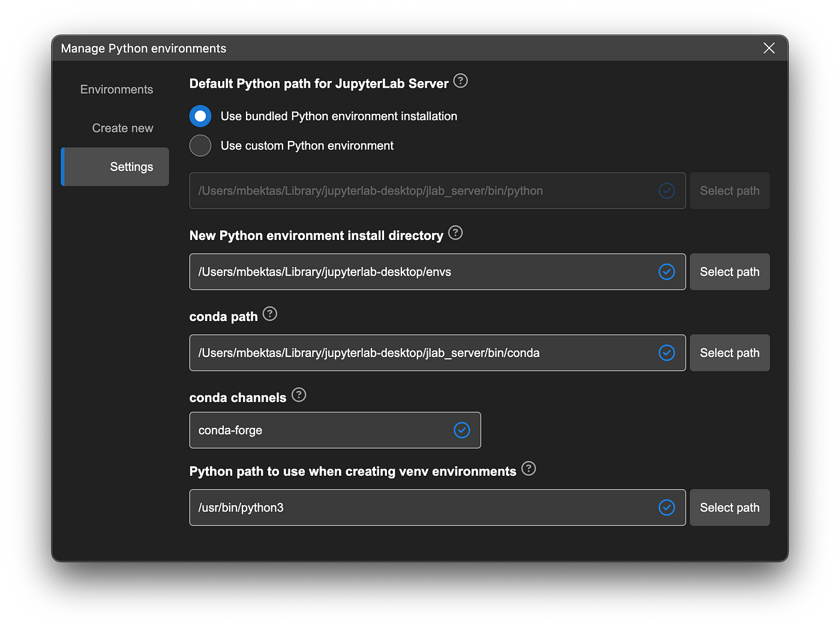Click checkmark icon in conda-forge field
The image size is (840, 630).
[462, 430]
